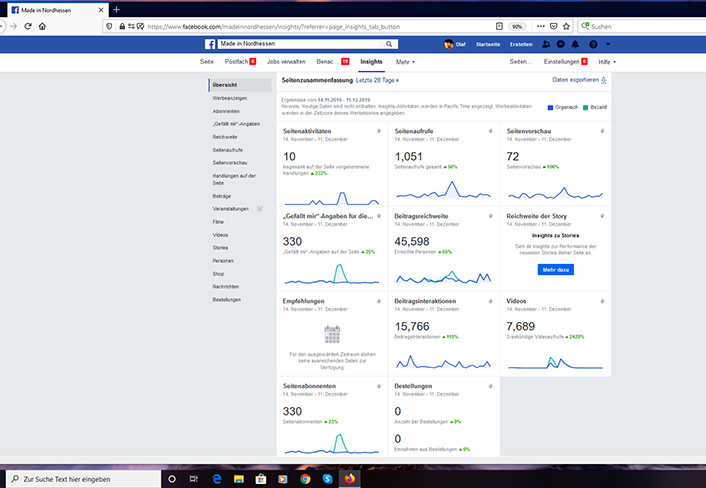Click info icon on Bestellungen card
Image resolution: width=706 pixels, height=488 pixels.
coord(490,386)
